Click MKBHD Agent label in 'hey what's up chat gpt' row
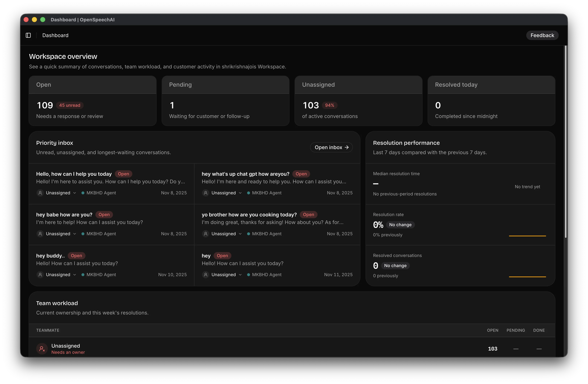Viewport: 588px width, 384px height. (267, 193)
